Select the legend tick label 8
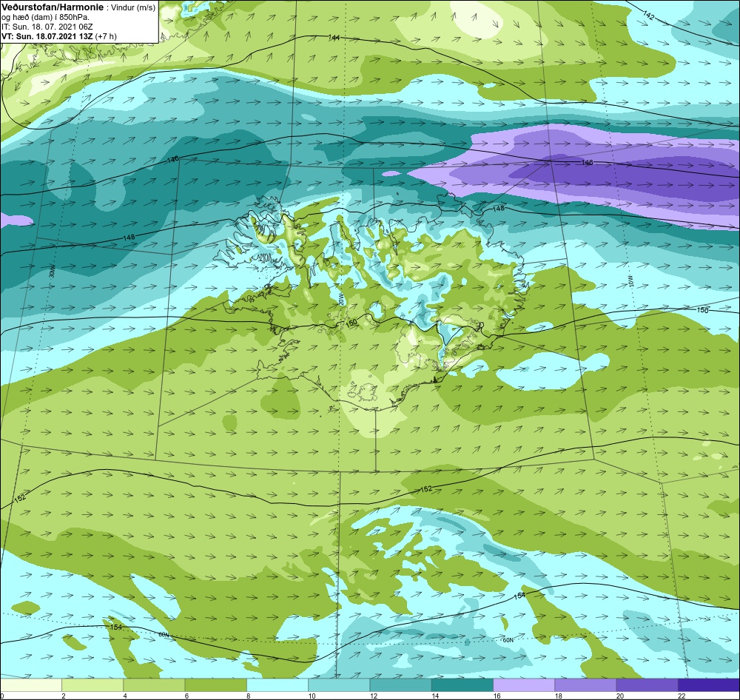Image resolution: width=740 pixels, height=700 pixels. click(248, 696)
